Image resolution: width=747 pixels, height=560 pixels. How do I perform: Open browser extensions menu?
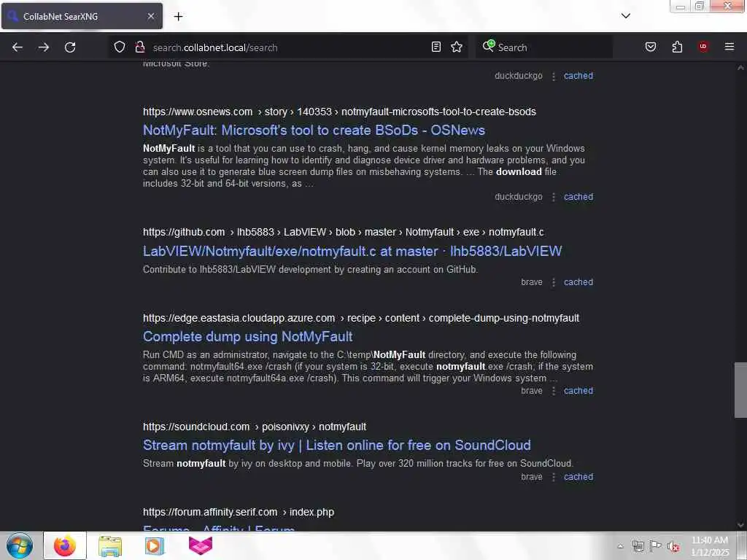coord(677,47)
